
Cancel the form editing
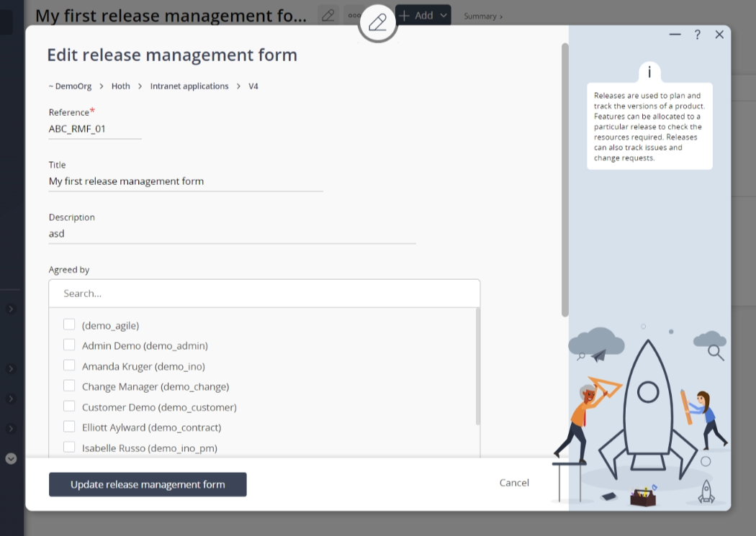pyautogui.click(x=514, y=483)
